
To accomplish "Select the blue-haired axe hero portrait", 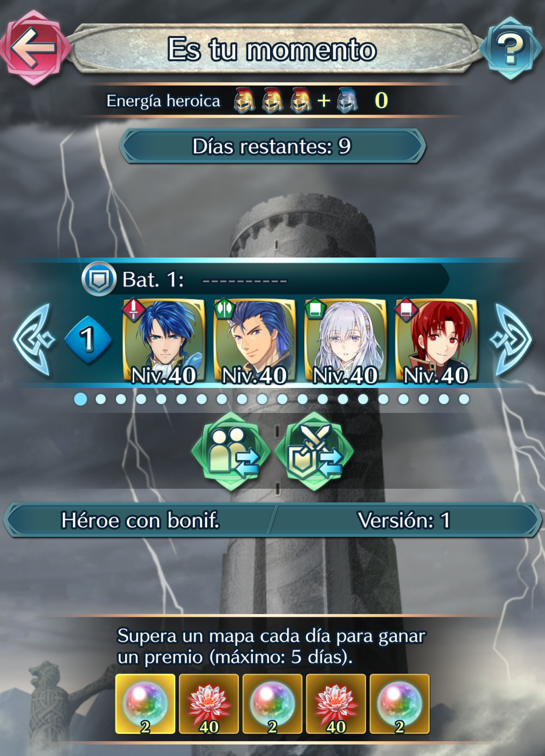I will [254, 342].
